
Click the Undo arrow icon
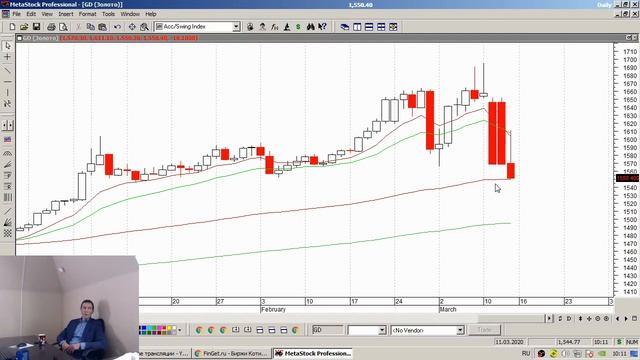(117, 27)
